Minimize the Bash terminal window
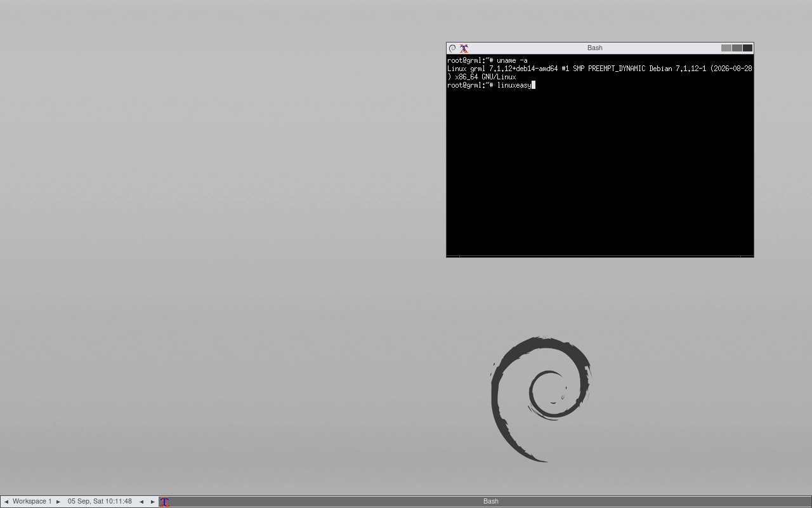 click(x=726, y=48)
